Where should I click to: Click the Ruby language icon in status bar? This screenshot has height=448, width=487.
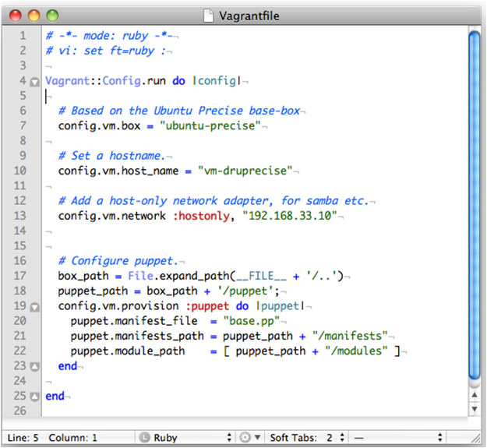pyautogui.click(x=145, y=438)
